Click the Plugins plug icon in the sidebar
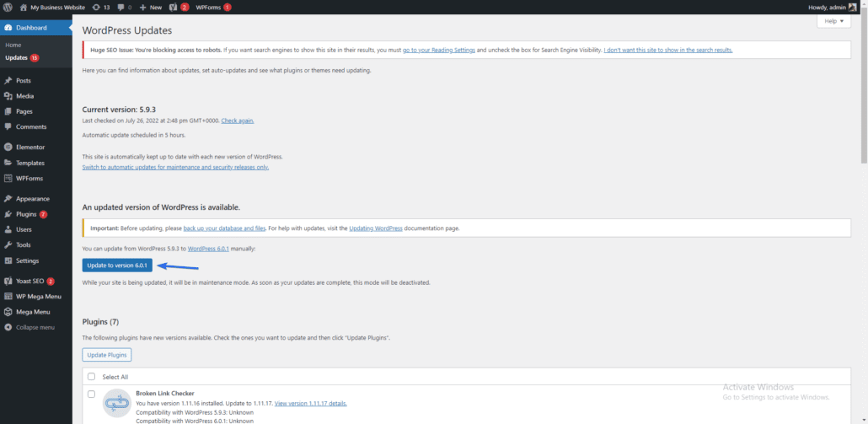This screenshot has height=424, width=868. pos(8,214)
